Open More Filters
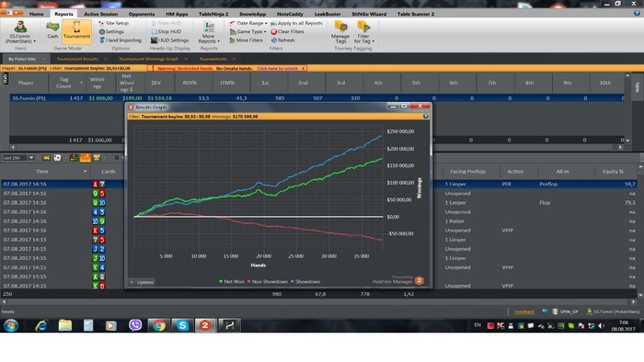644x362 pixels. tap(246, 40)
